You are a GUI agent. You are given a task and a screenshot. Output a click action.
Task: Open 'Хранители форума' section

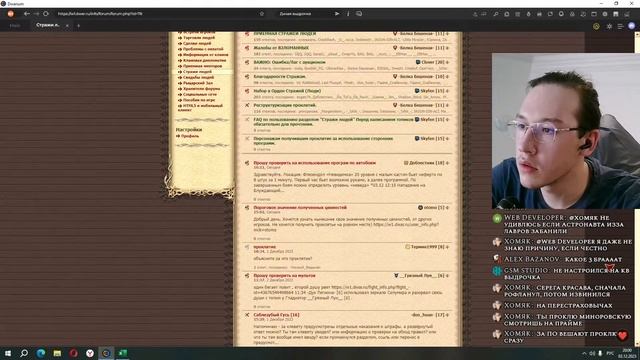coord(202,89)
